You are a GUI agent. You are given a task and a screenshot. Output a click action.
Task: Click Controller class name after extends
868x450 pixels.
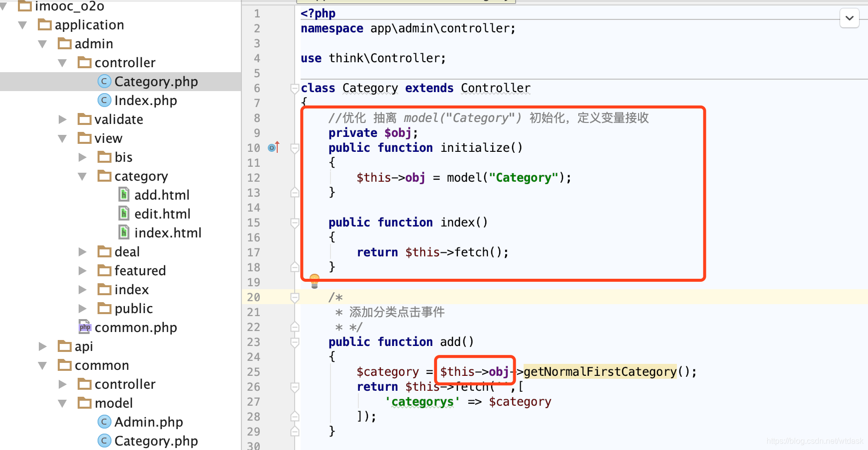tap(496, 88)
